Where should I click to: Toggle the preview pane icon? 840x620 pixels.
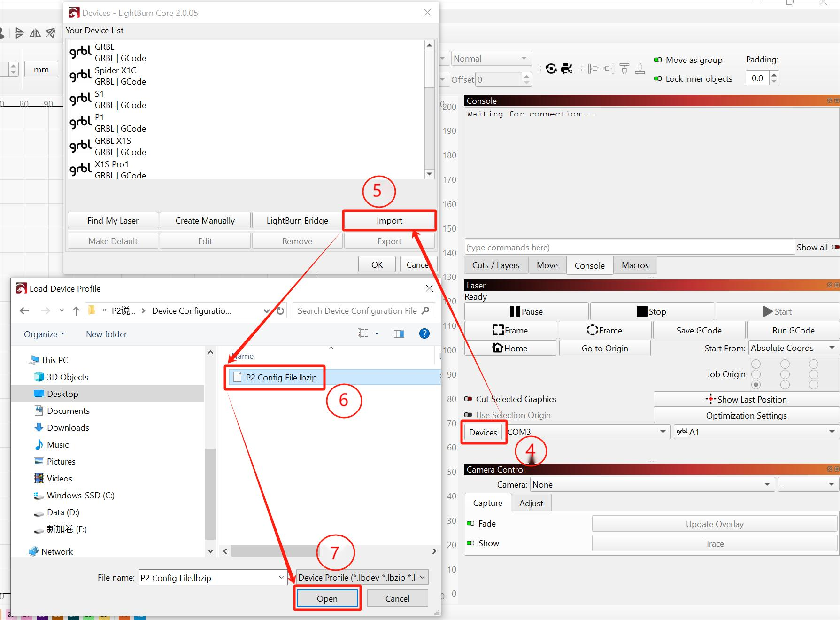[399, 333]
